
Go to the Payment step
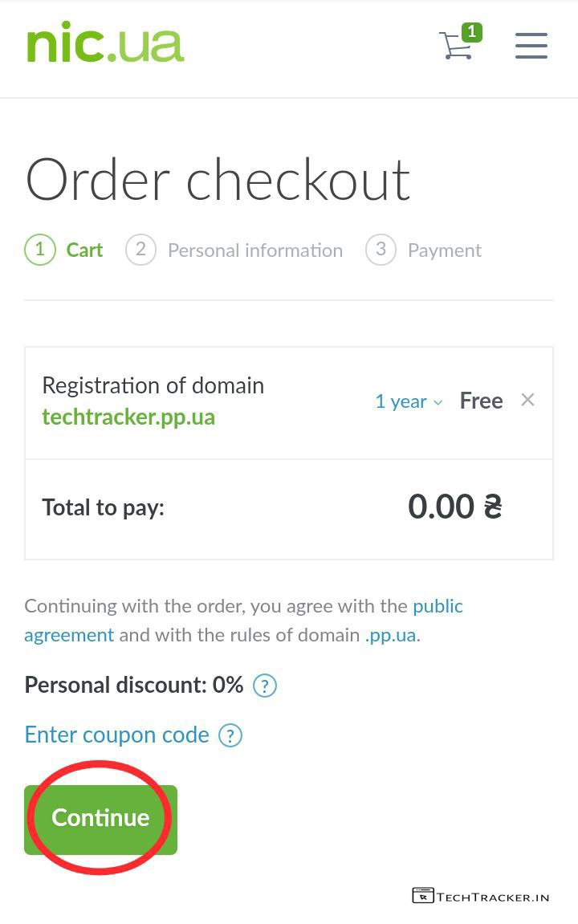click(x=444, y=250)
